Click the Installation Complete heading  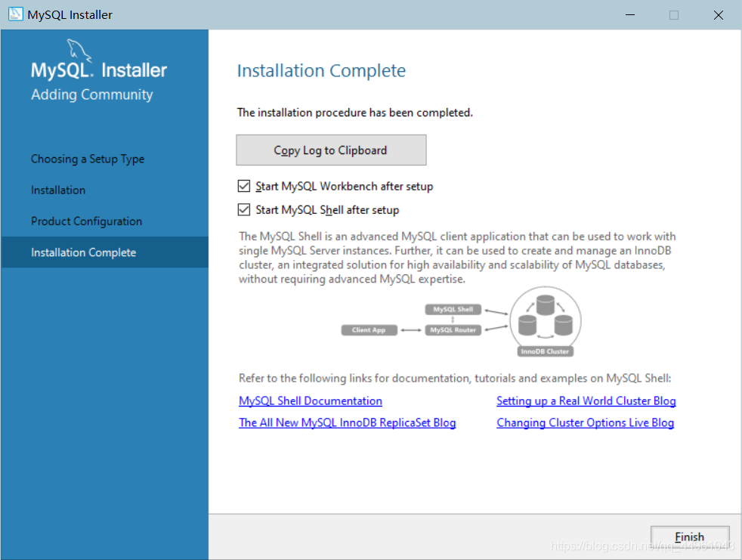point(321,70)
